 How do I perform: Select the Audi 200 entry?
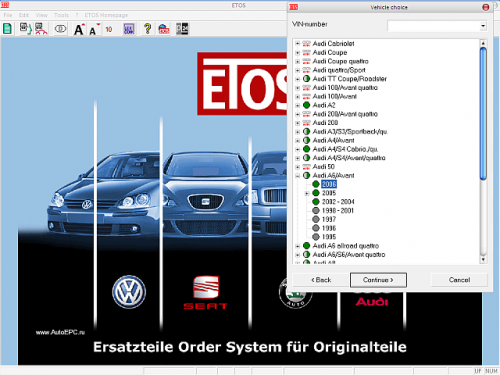(x=325, y=123)
